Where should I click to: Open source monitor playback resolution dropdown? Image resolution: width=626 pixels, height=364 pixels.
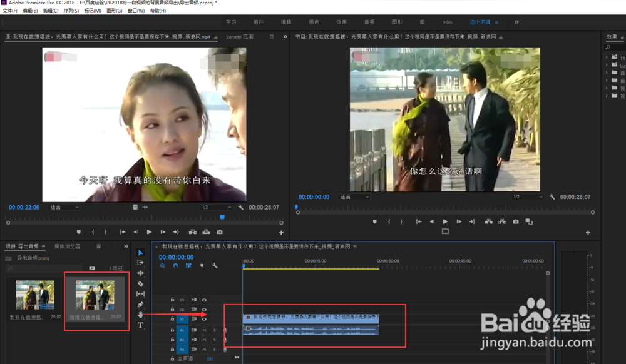point(216,207)
